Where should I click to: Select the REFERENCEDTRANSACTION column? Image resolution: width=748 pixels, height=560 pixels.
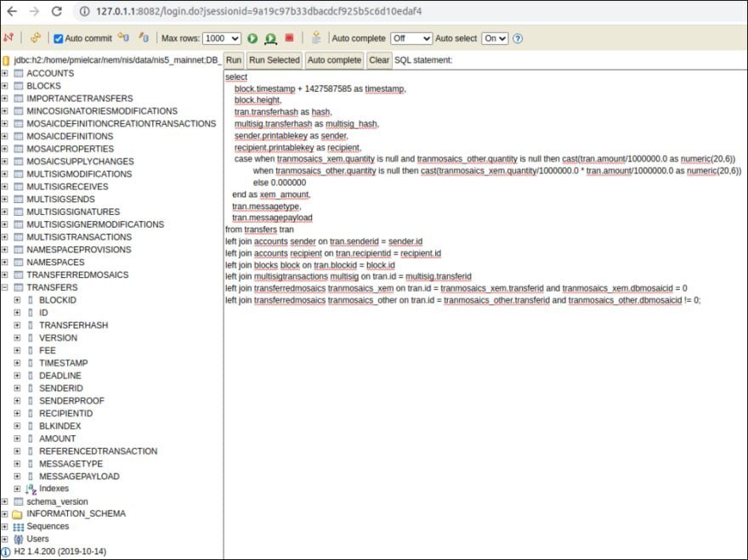click(99, 450)
